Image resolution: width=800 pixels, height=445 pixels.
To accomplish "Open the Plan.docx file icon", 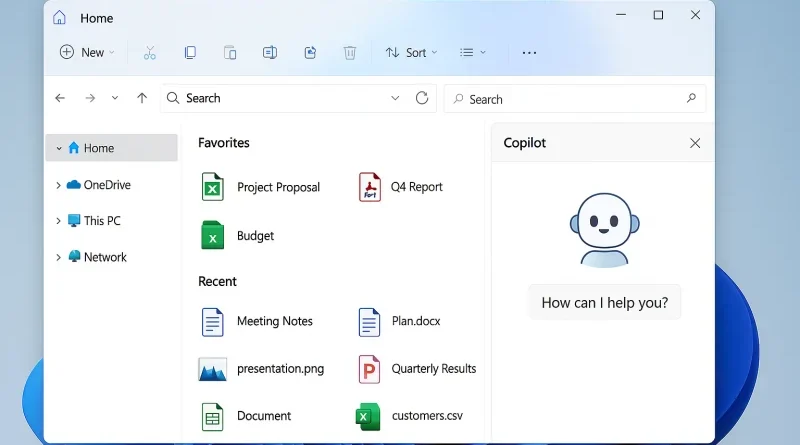I will 369,322.
